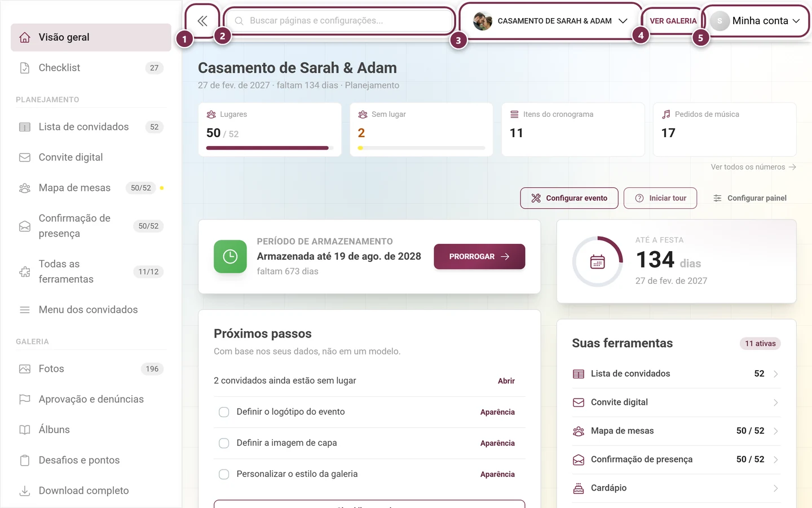Expand the Convite digital row chevron

776,402
